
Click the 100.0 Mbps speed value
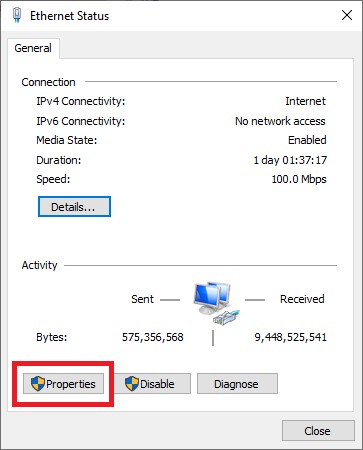(x=299, y=179)
